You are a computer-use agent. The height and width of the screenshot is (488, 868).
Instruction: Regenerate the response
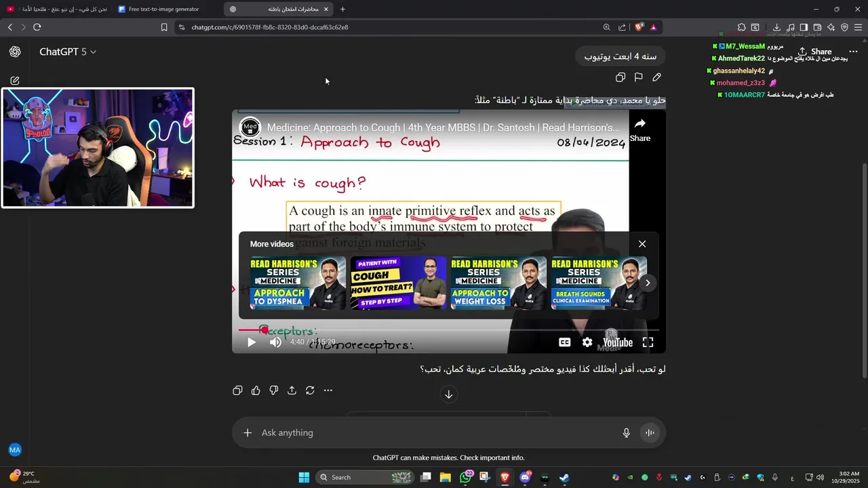[x=310, y=390]
